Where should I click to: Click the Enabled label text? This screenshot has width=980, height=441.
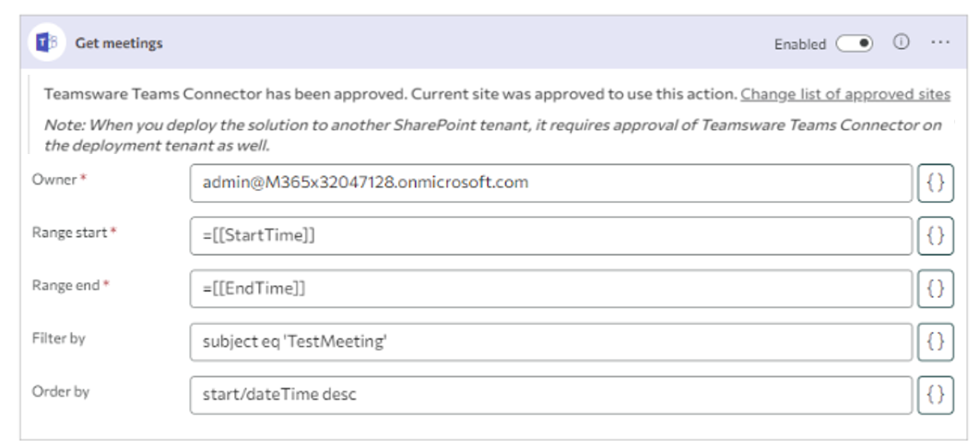click(x=800, y=43)
